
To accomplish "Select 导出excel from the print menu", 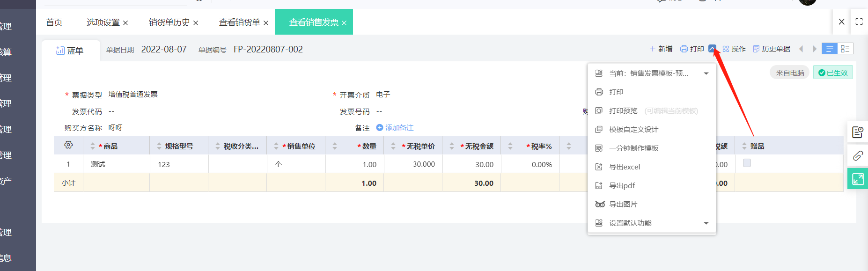I will pyautogui.click(x=624, y=167).
